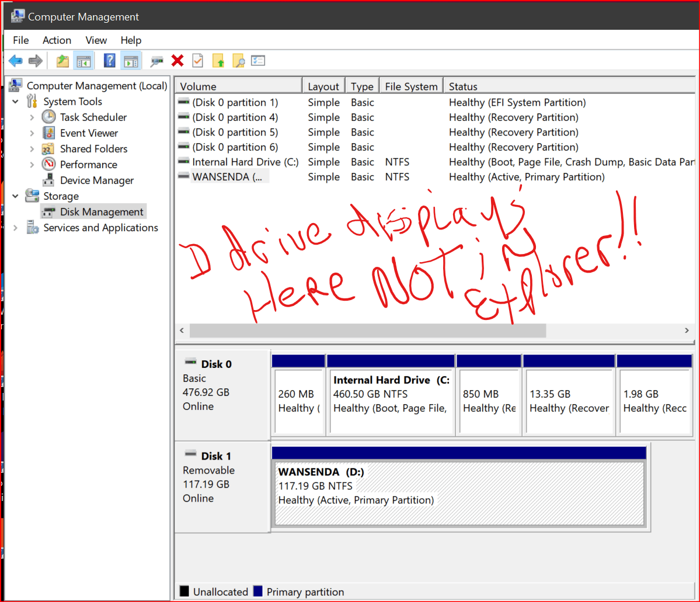Sort by the Volume column header
Viewport: 700px width, 602px height.
point(238,86)
